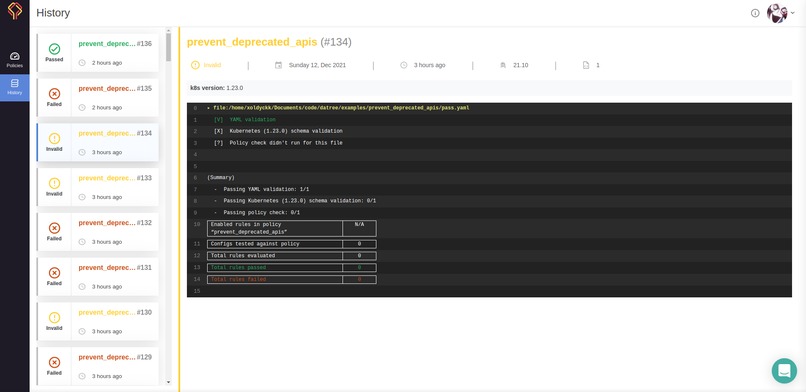Screen dimensions: 806x392
Task: Open the user avatar menu
Action: [x=780, y=13]
